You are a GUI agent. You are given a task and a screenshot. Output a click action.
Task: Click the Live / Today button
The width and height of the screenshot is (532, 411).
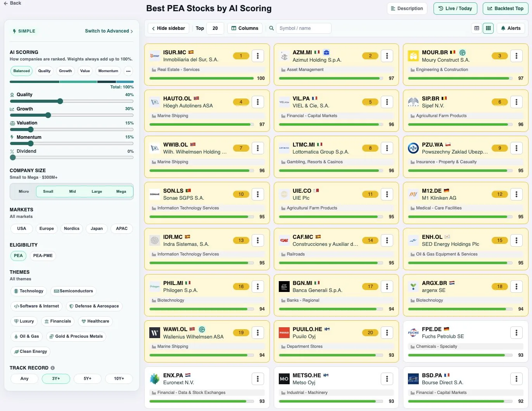tap(455, 9)
